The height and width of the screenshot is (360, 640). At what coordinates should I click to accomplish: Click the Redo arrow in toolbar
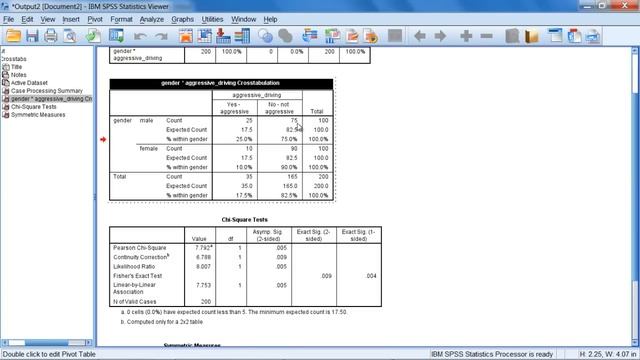(x=161, y=36)
